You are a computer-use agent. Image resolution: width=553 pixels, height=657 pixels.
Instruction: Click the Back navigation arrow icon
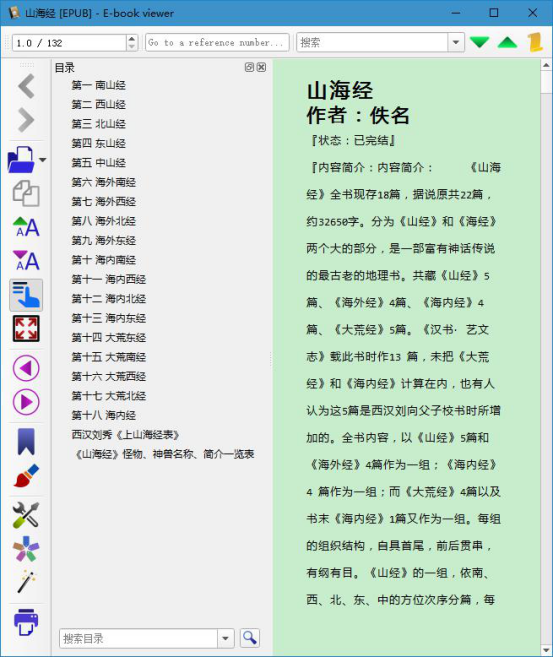pos(26,86)
